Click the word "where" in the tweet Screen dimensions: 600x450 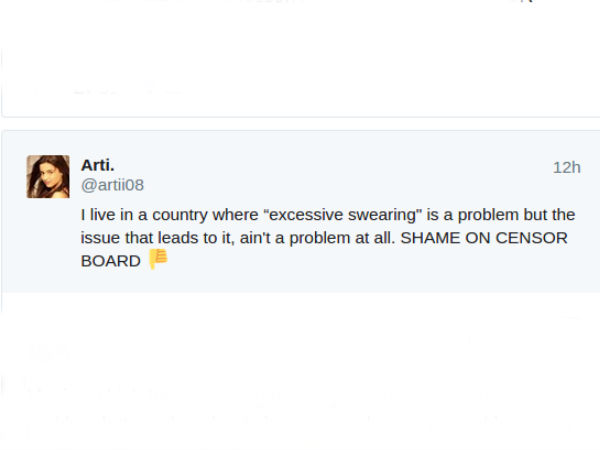coord(246,215)
